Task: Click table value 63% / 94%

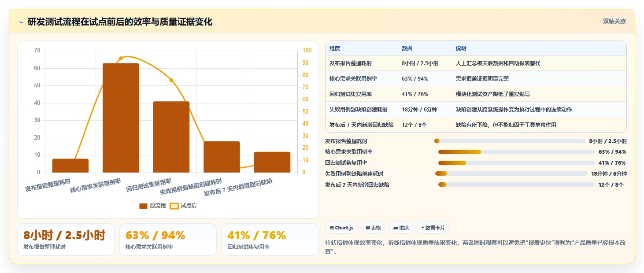Action: [x=415, y=79]
